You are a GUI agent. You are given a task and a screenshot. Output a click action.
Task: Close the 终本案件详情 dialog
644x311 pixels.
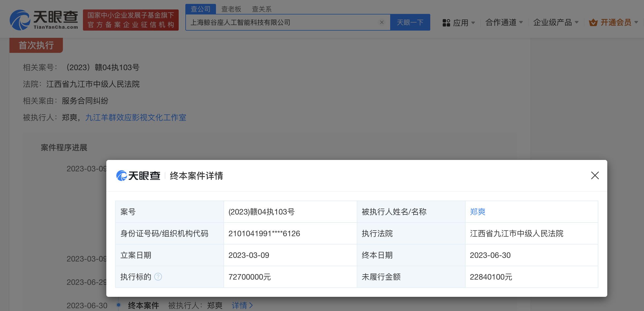pyautogui.click(x=595, y=176)
